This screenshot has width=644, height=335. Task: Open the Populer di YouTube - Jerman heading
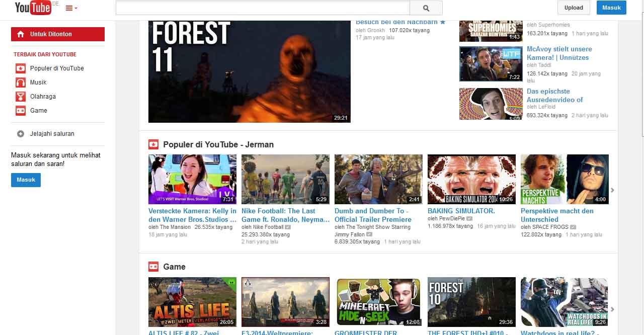(218, 145)
